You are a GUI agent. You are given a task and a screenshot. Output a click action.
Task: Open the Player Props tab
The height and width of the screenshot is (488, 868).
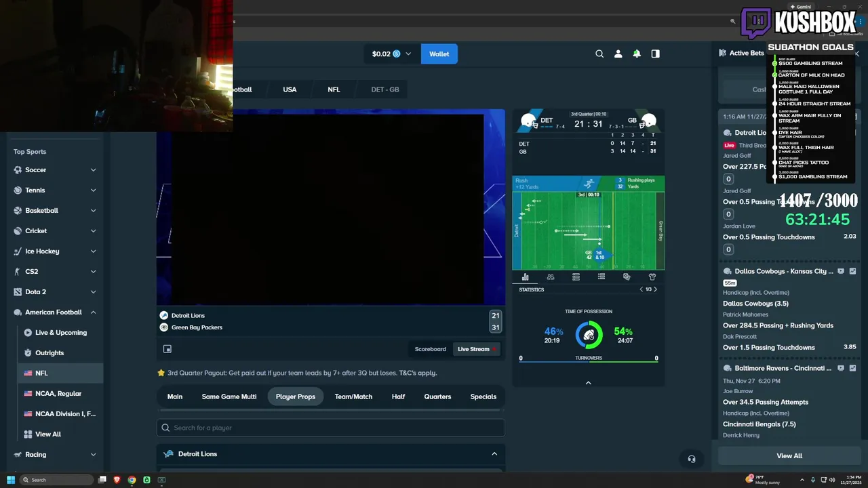tap(296, 396)
